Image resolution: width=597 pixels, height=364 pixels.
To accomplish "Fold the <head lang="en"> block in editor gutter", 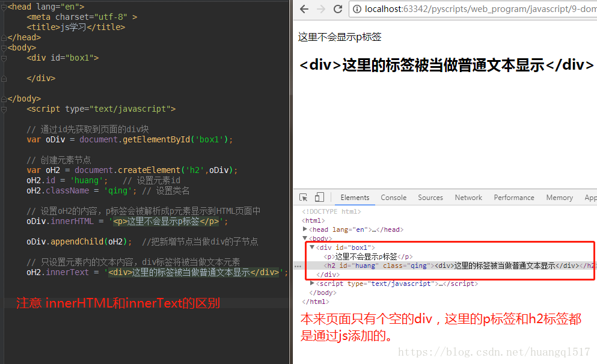I will [4, 7].
